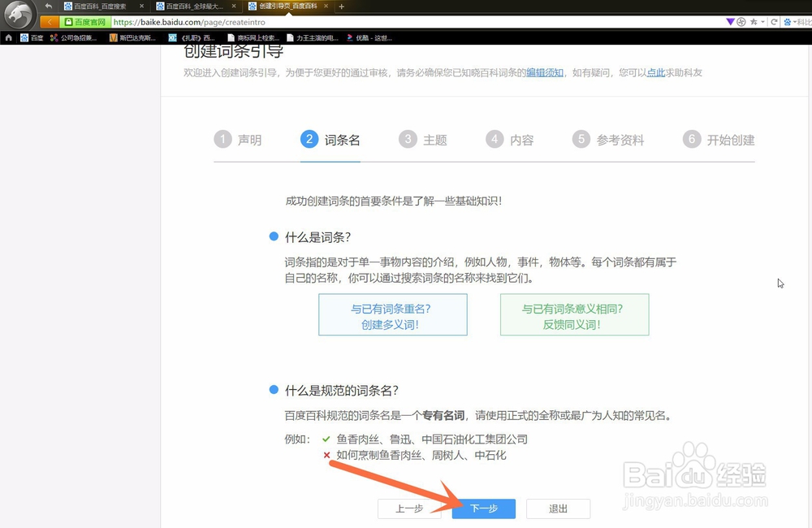This screenshot has height=528, width=812.
Task: Select step 1 声明
Action: pos(238,140)
